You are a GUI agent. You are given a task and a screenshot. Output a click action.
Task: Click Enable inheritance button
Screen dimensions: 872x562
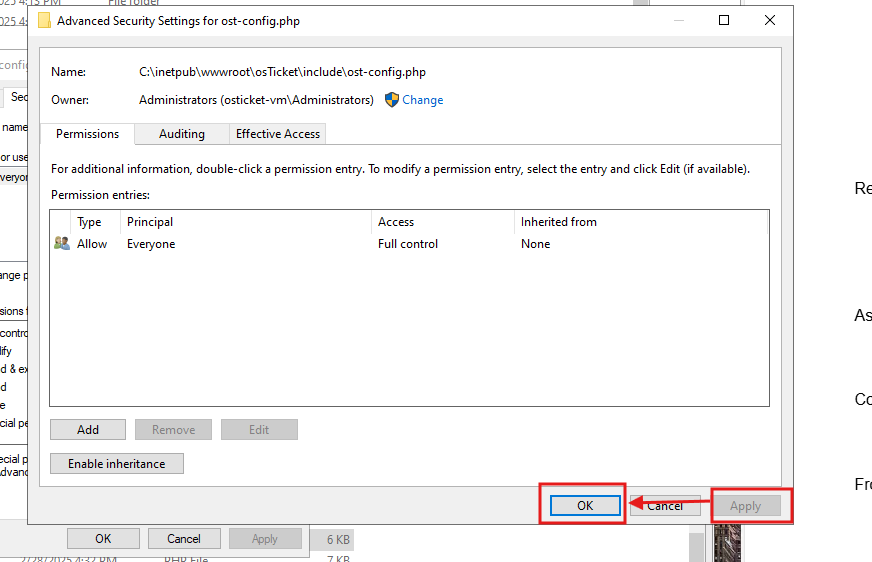(117, 464)
